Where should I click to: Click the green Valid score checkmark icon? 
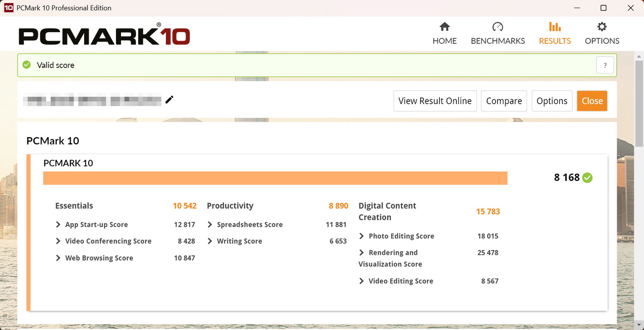27,65
